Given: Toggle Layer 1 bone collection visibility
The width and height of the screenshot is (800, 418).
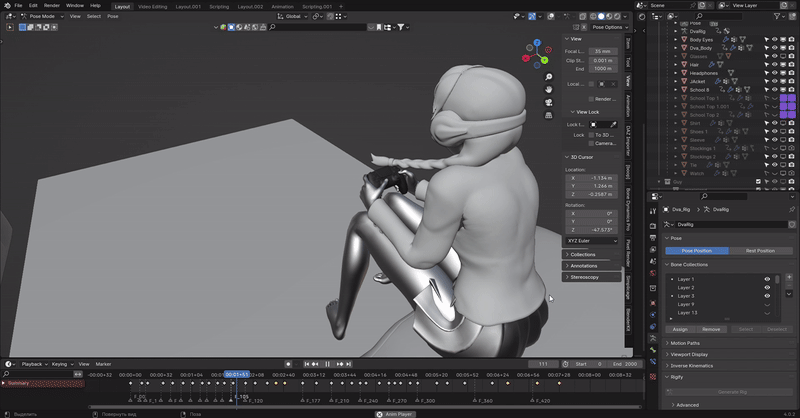Looking at the screenshot, I should 767,279.
